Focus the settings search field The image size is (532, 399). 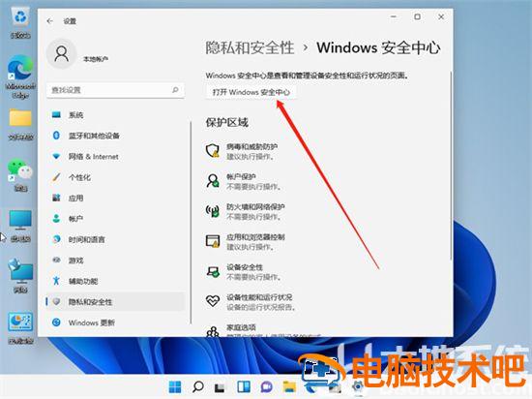tap(115, 90)
